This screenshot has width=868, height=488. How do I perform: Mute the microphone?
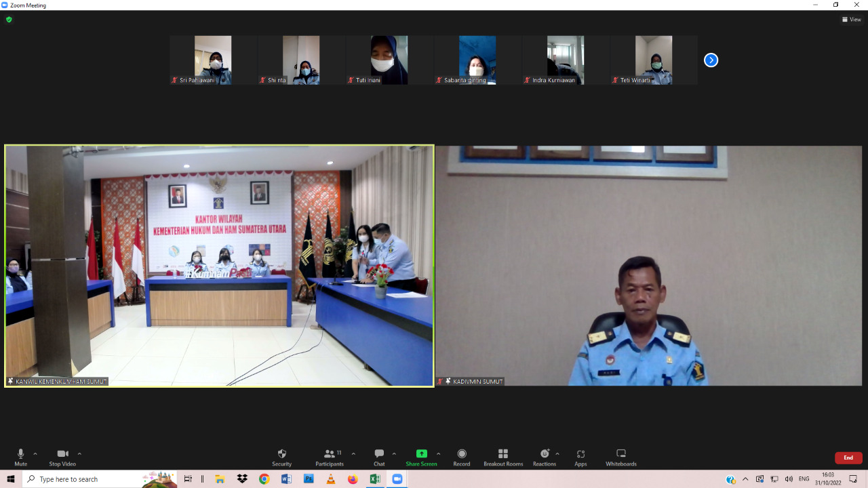[x=21, y=457]
